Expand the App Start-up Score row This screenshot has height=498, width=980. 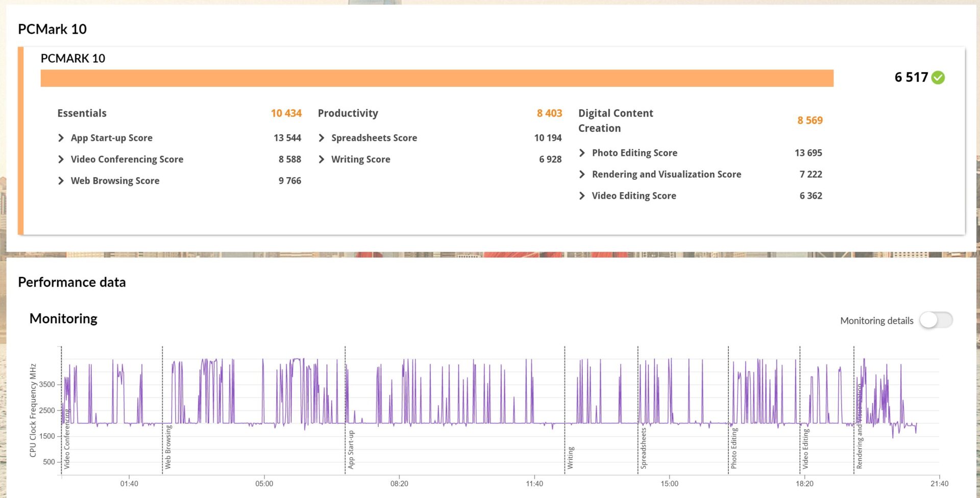click(61, 138)
